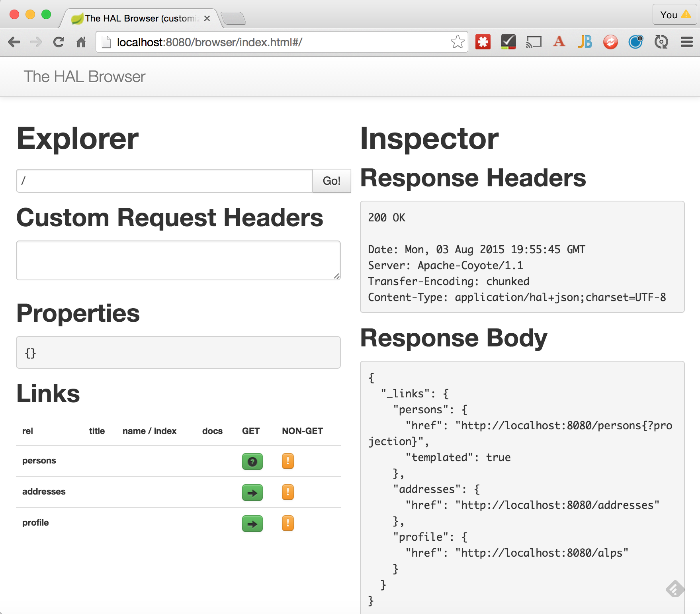Click the page security icon in address bar
Screen dimensions: 700x614
(106, 41)
